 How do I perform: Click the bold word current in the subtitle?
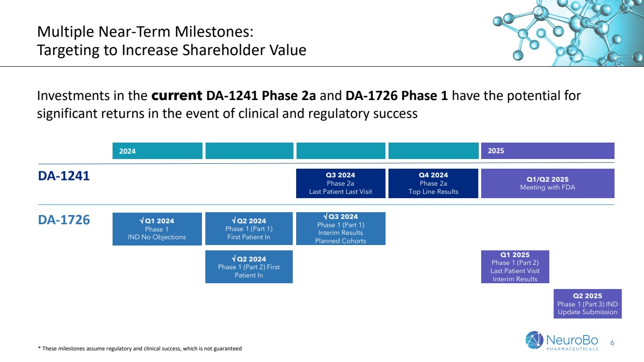pos(176,96)
